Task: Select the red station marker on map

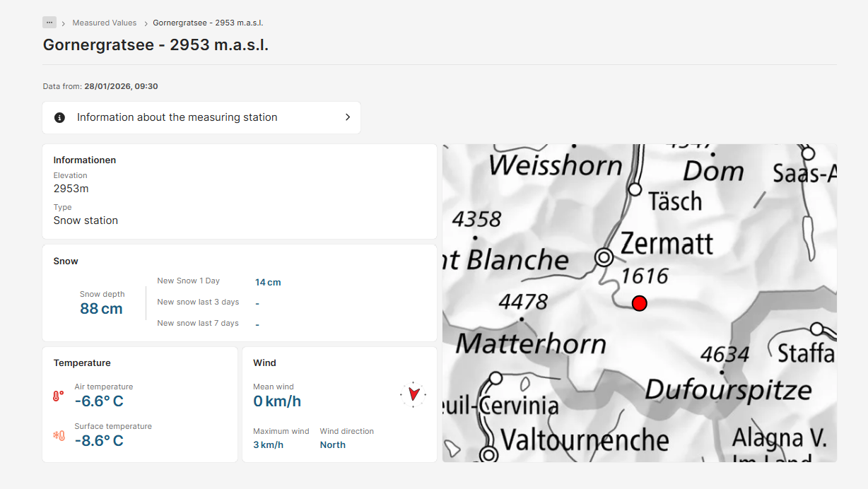Action: [x=639, y=303]
